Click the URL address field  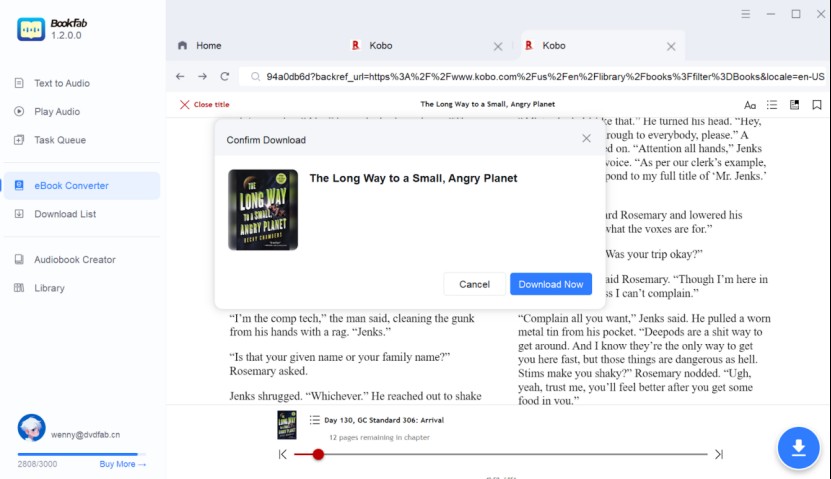[x=533, y=77]
